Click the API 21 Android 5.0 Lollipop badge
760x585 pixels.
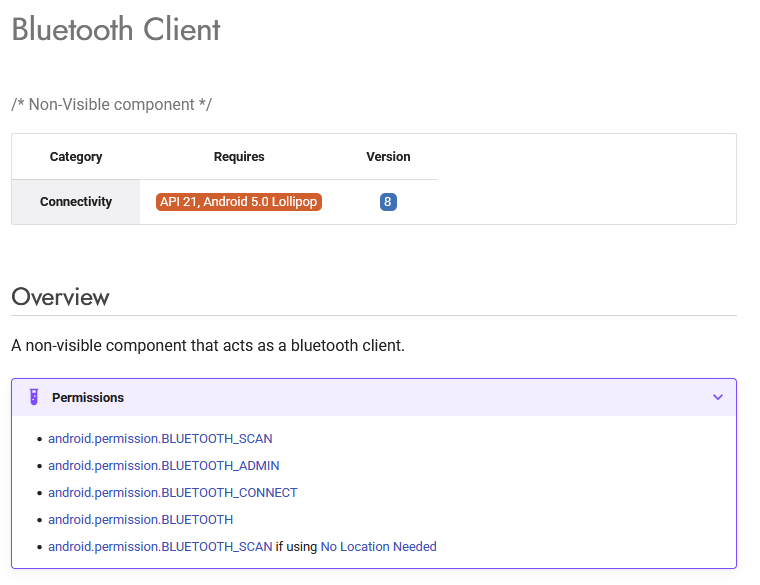pos(239,202)
